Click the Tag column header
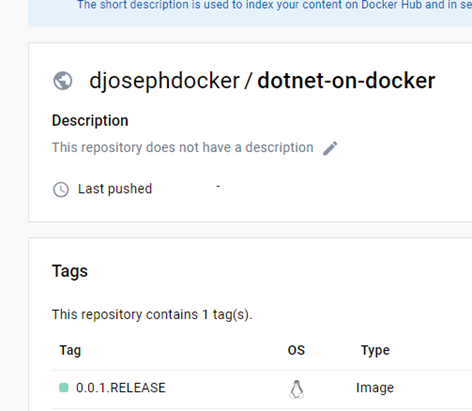This screenshot has height=411, width=472. coord(70,351)
